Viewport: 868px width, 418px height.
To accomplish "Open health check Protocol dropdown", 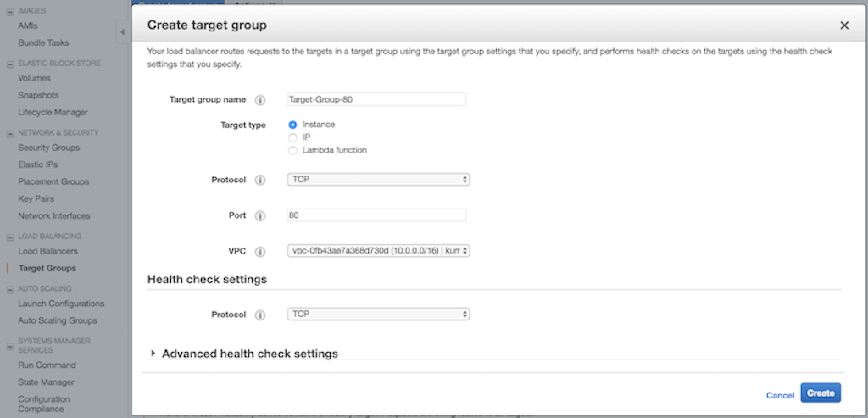I will [378, 314].
